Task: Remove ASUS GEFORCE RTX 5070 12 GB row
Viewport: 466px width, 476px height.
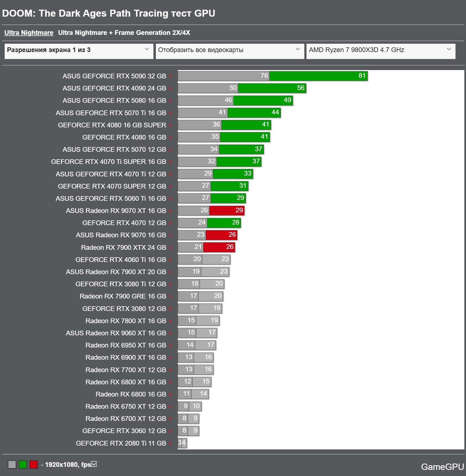Action: coord(170,150)
